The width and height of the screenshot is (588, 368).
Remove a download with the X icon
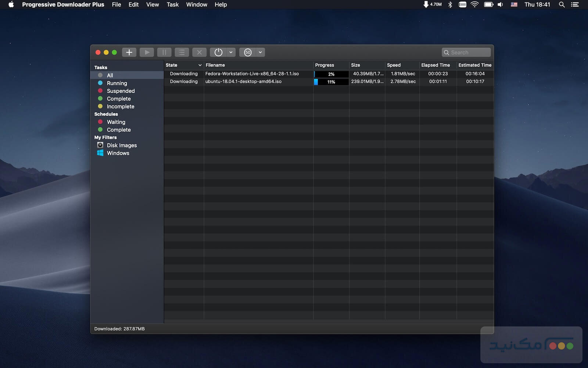[199, 52]
